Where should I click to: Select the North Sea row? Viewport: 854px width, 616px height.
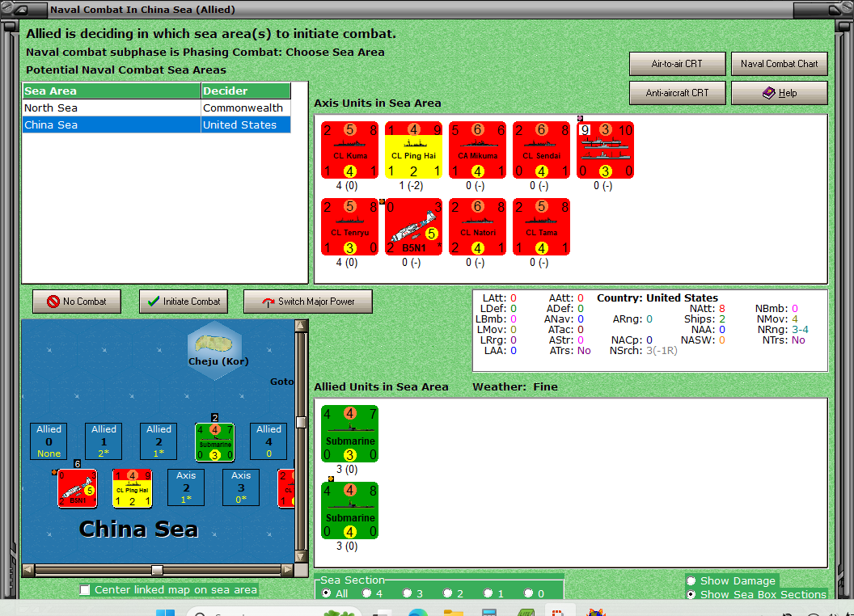coord(156,108)
